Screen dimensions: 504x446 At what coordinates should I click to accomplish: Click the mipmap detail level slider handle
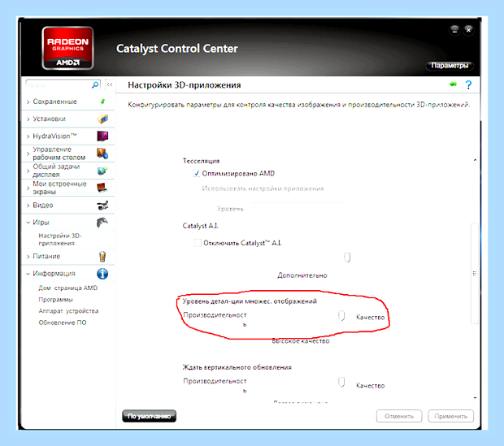[341, 316]
